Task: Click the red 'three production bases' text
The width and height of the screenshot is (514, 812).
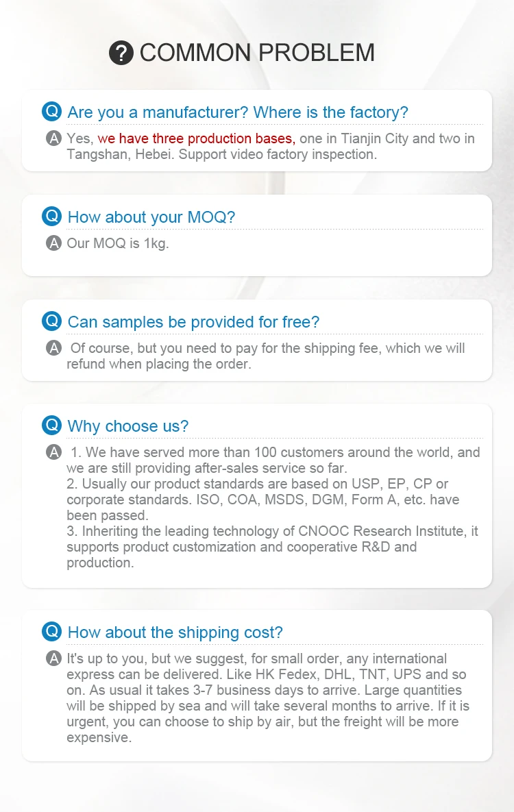Action: tap(196, 138)
